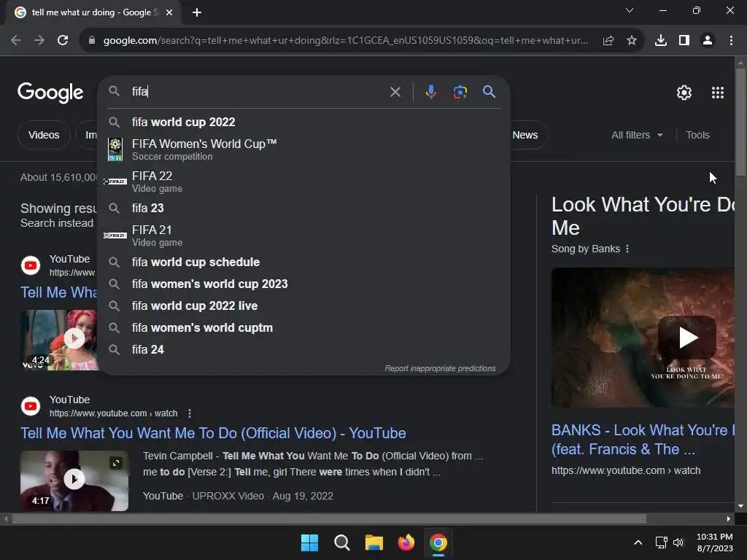Select suggestion 'fifa world cup 2022 live'
This screenshot has height=560, width=747.
[304, 306]
